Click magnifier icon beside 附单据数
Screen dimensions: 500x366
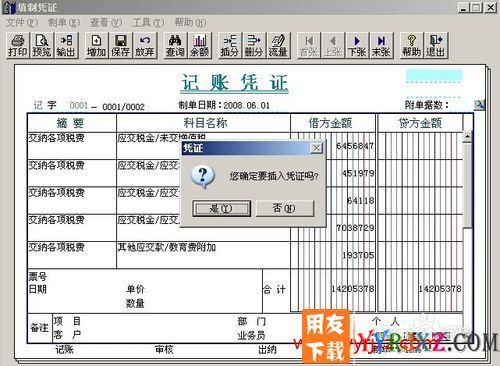pyautogui.click(x=479, y=105)
